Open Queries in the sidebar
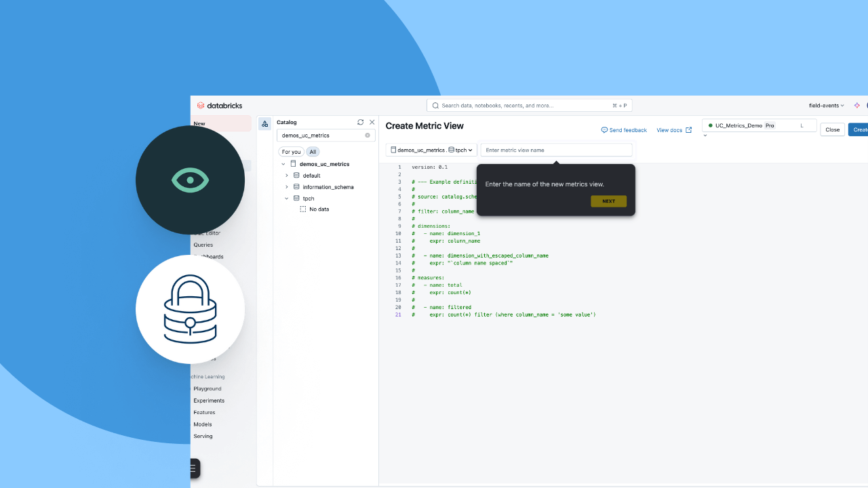Screen dimensions: 868x488 pyautogui.click(x=203, y=245)
